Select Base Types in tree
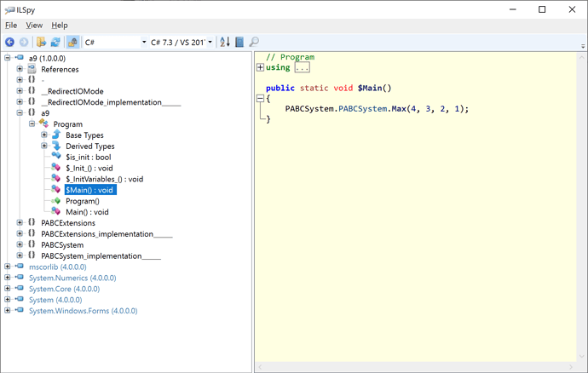588x373 pixels. click(84, 135)
